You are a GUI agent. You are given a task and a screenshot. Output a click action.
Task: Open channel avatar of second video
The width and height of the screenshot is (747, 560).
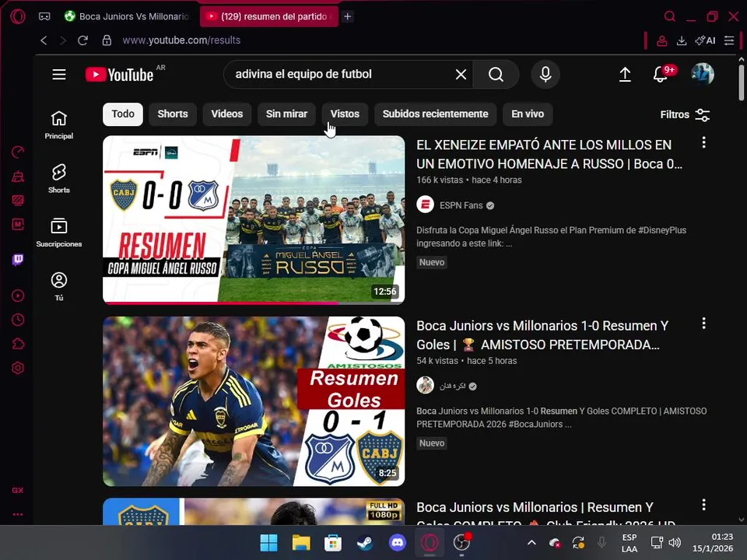coord(425,385)
